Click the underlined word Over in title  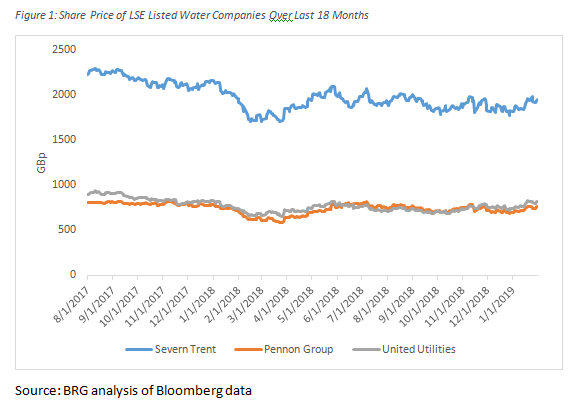click(281, 16)
